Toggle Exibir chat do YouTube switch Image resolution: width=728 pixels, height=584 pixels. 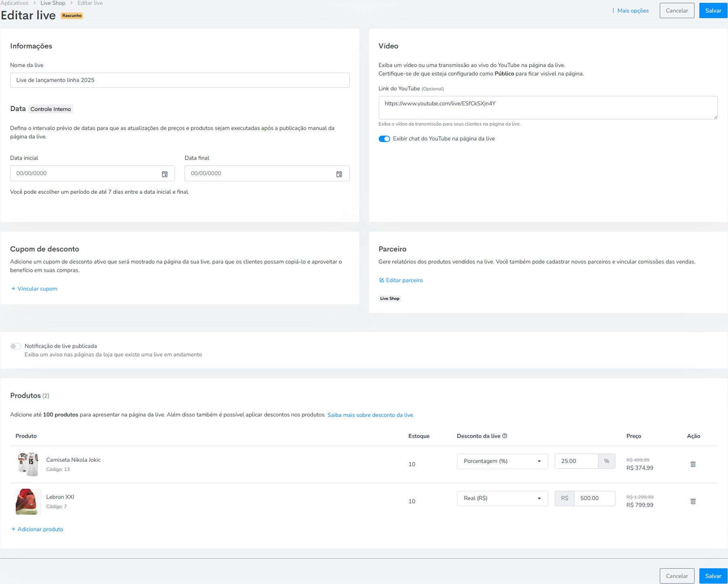pyautogui.click(x=384, y=139)
